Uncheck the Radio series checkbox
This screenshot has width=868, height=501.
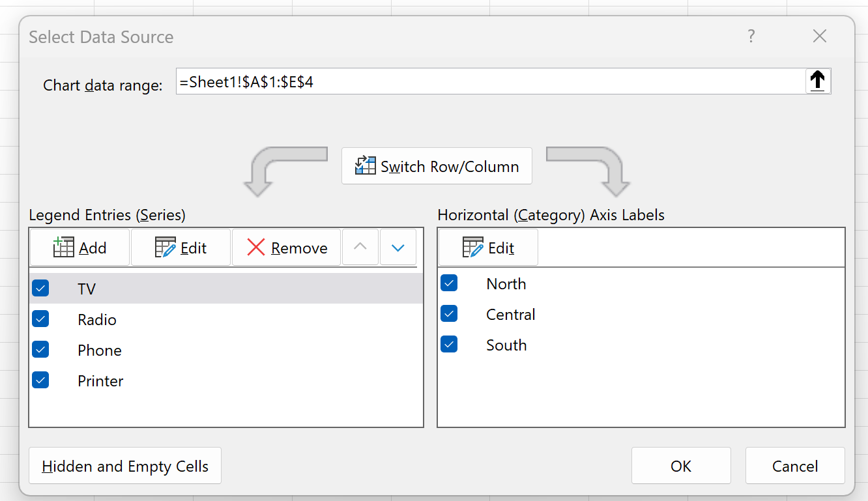tap(40, 319)
